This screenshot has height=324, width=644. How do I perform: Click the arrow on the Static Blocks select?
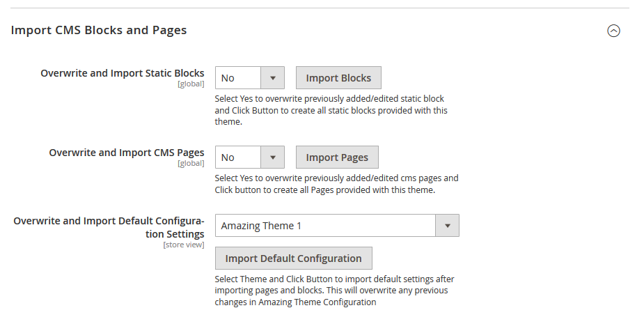273,78
